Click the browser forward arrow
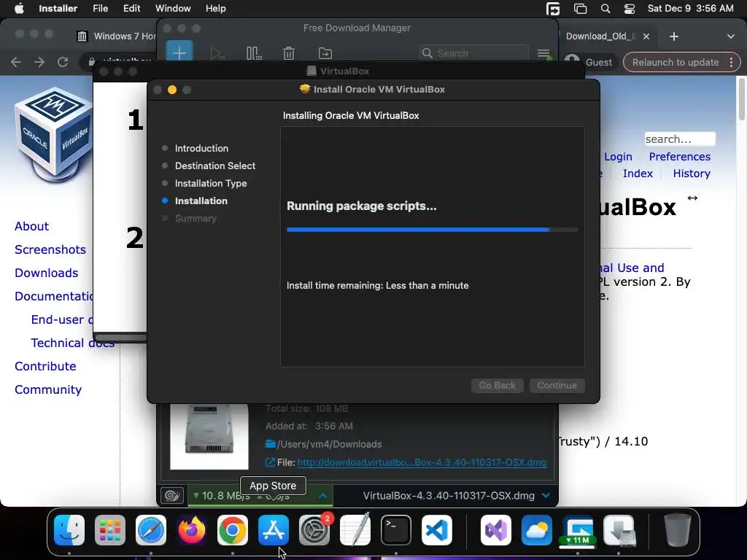Screen dimensions: 747x560 click(x=39, y=62)
